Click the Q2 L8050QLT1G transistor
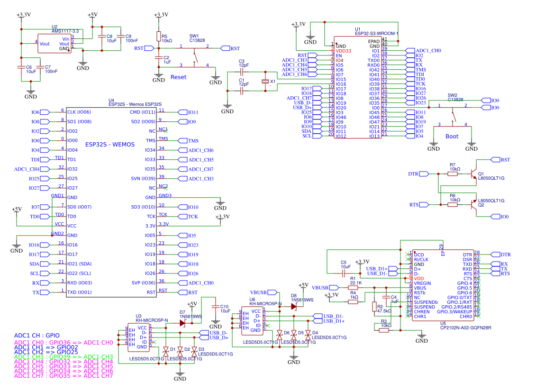This screenshot has height=392, width=554. (x=474, y=205)
